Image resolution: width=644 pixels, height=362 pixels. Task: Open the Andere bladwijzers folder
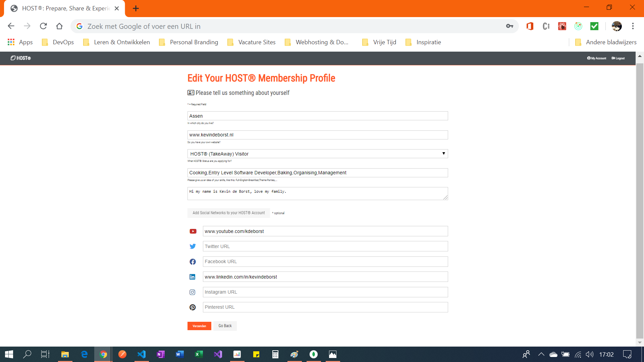click(x=605, y=42)
